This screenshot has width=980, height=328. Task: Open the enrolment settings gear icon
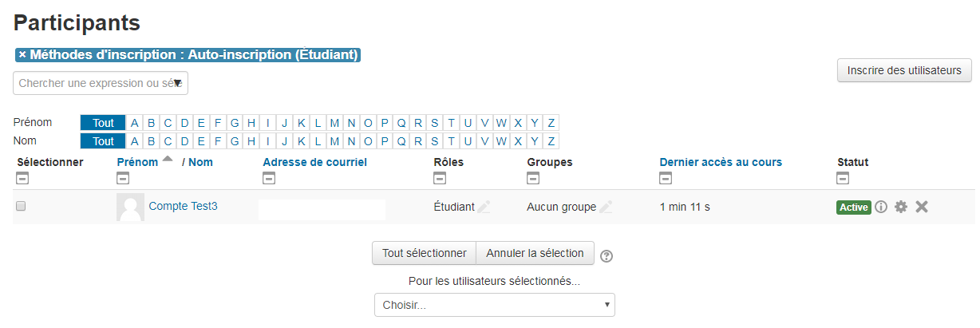coord(901,207)
